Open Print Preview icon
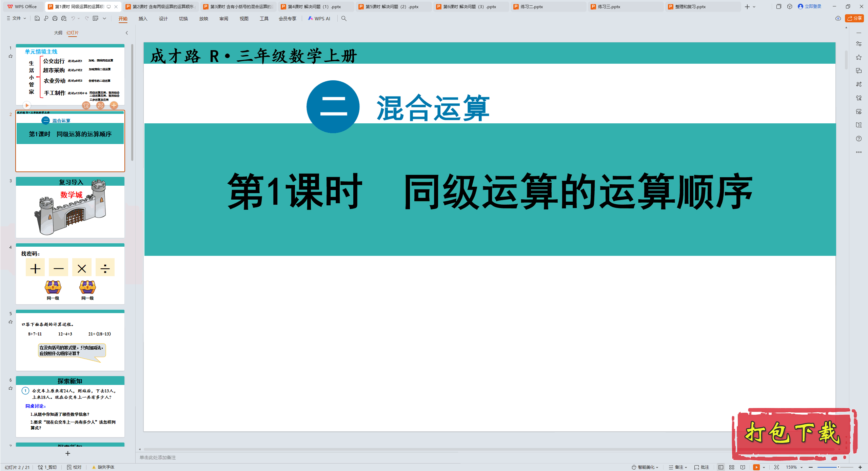This screenshot has width=868, height=471. pos(64,18)
